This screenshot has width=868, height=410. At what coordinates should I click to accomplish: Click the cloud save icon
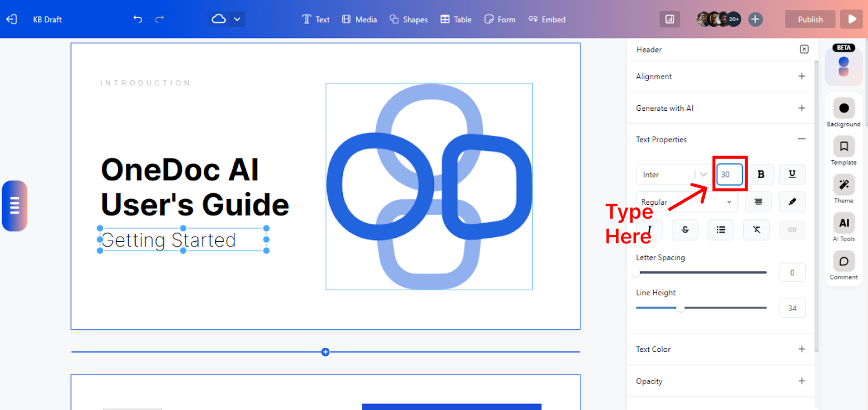219,19
